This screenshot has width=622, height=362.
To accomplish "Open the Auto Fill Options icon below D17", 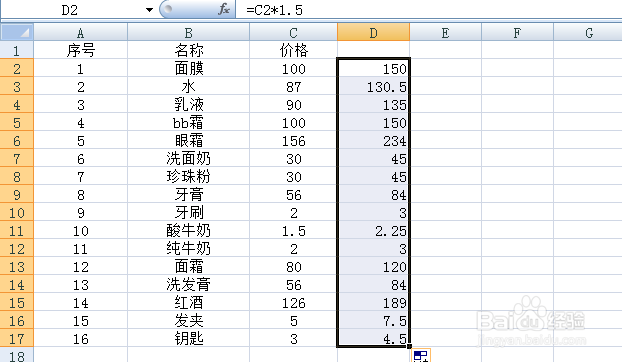I will (x=421, y=356).
